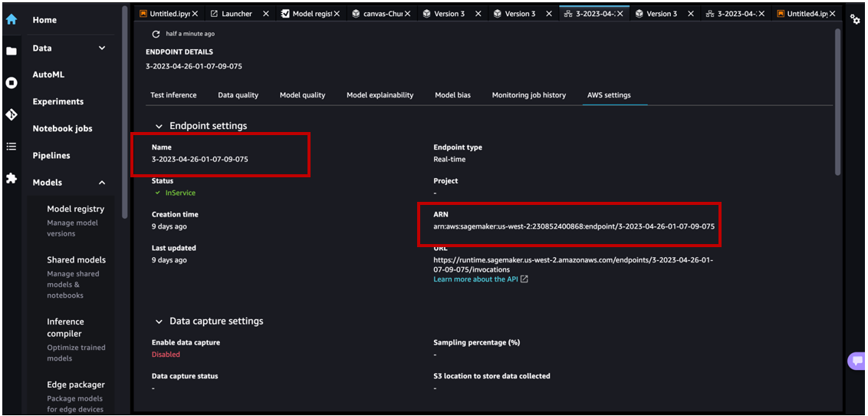Open Experiments in the sidebar
The image size is (868, 416).
click(58, 101)
